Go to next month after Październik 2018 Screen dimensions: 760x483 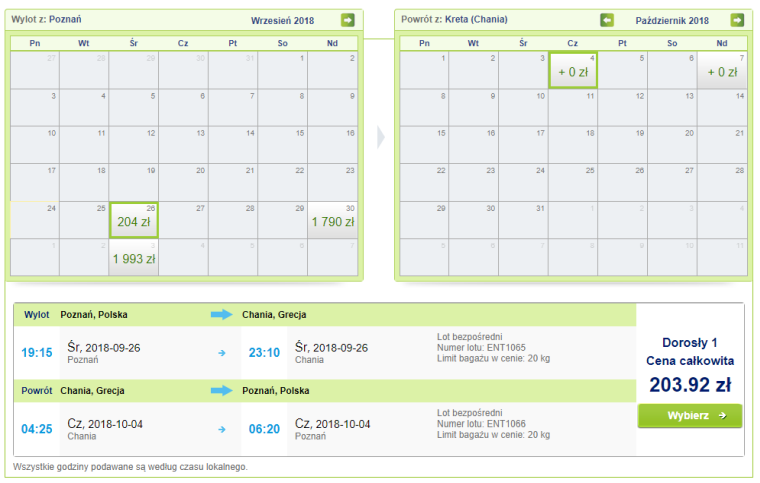click(737, 20)
